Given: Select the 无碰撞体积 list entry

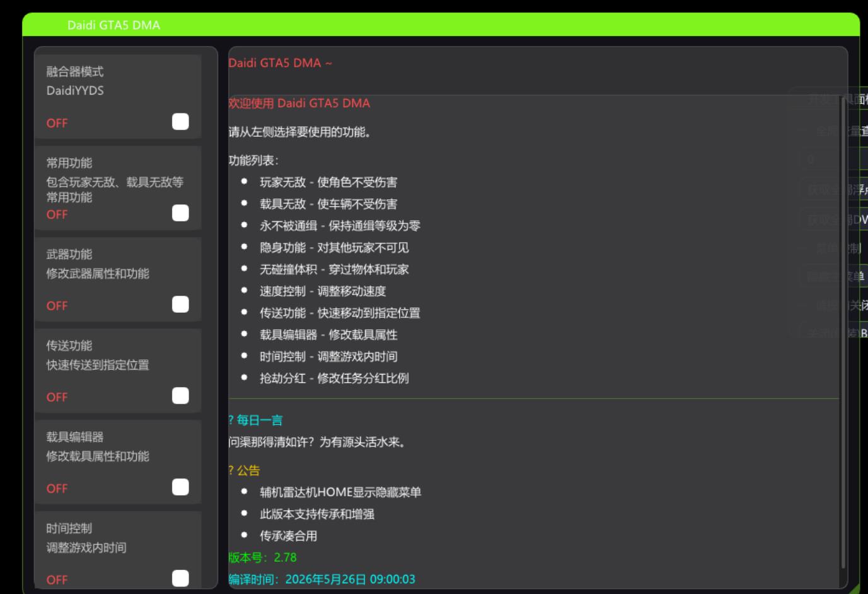Looking at the screenshot, I should (334, 269).
